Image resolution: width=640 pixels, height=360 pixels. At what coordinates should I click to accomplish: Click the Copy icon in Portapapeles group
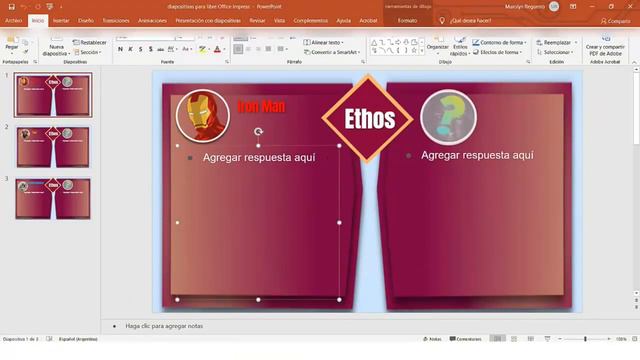tap(25, 42)
